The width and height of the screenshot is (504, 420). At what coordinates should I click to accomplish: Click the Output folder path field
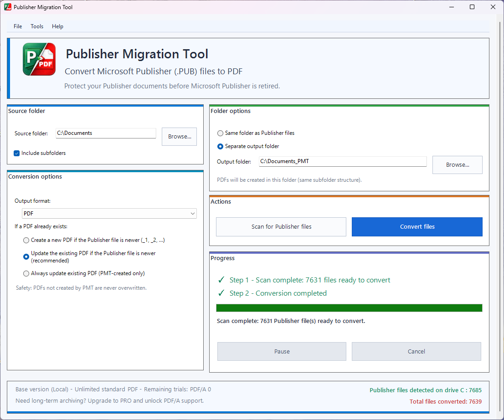point(343,161)
